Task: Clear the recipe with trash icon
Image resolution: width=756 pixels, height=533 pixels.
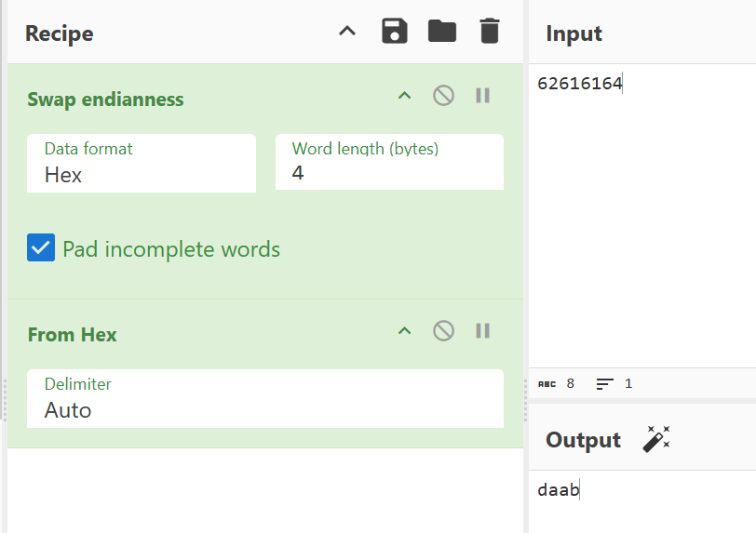Action: coord(489,32)
